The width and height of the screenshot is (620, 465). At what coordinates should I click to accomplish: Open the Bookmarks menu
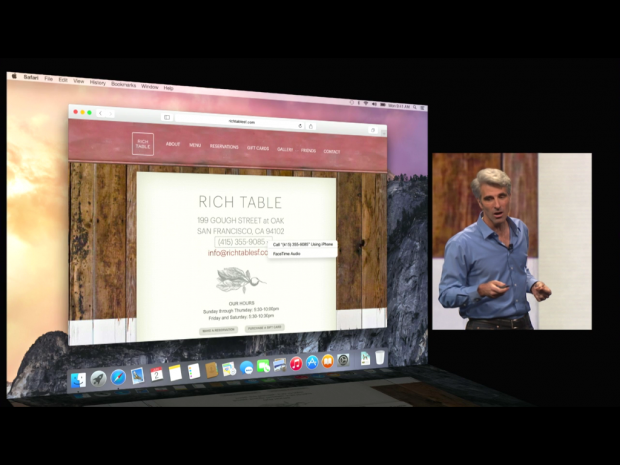pos(123,85)
